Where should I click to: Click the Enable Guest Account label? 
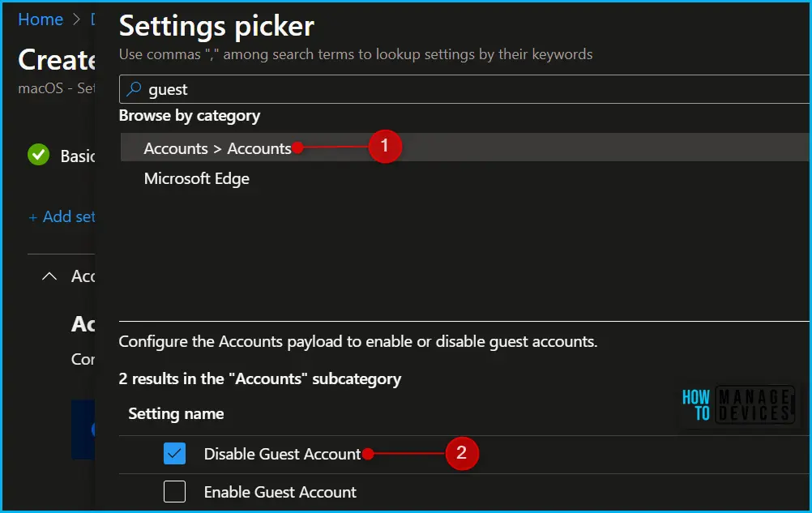click(280, 492)
